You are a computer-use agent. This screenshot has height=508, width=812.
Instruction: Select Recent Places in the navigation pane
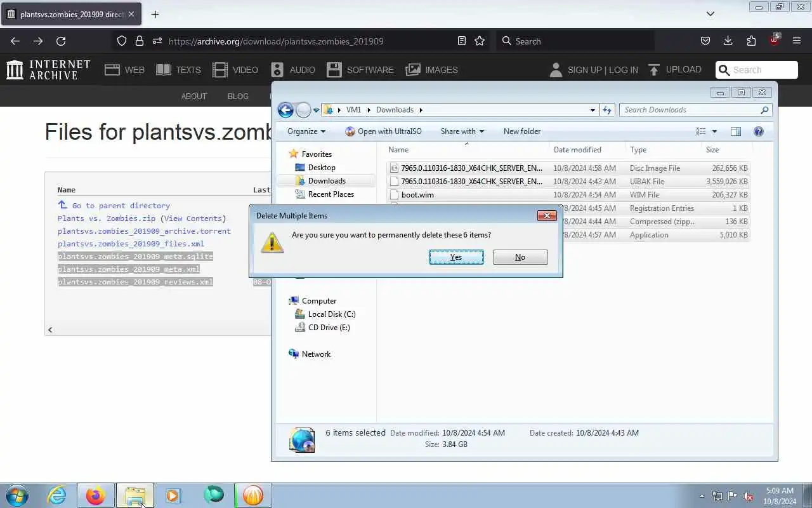pos(331,194)
